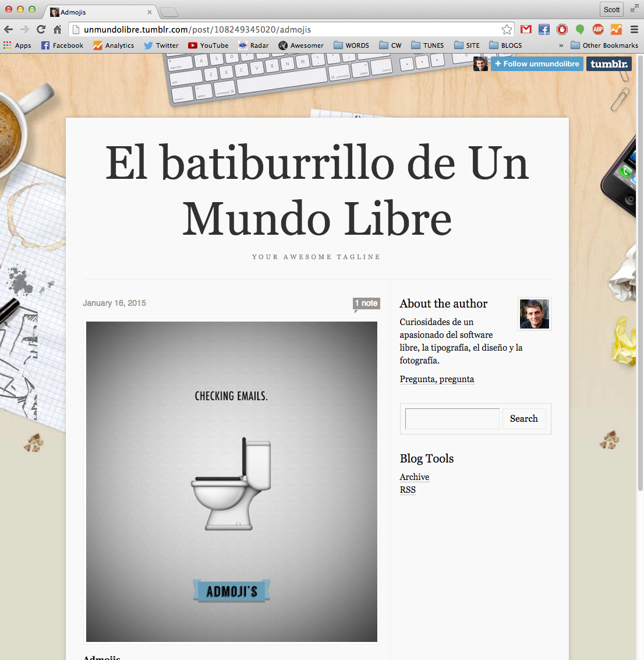Image resolution: width=644 pixels, height=660 pixels.
Task: Click the tumblr. logo button
Action: 609,64
